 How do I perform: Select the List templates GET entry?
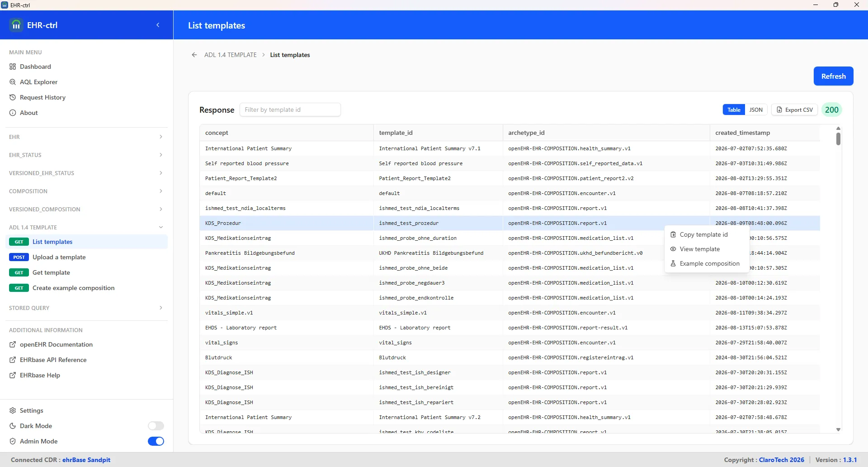(x=86, y=242)
